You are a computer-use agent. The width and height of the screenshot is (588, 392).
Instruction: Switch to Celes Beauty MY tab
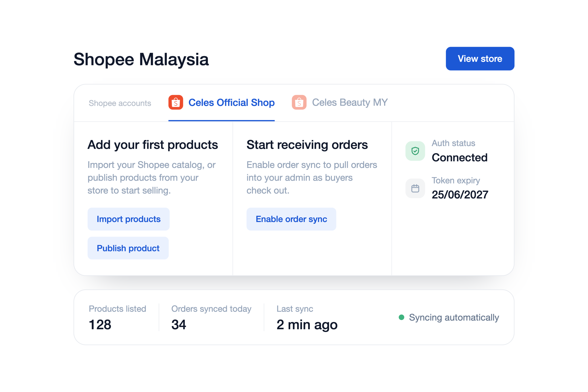pyautogui.click(x=340, y=103)
